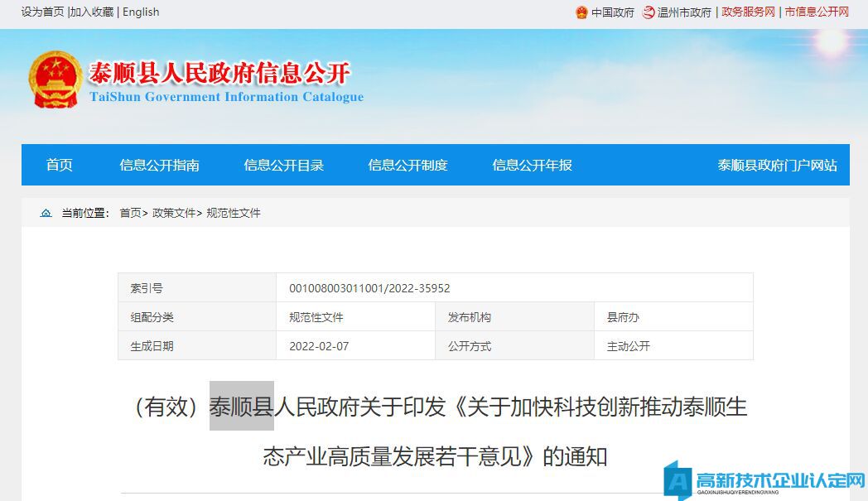Select the 信息公开目录 menu item

(283, 165)
